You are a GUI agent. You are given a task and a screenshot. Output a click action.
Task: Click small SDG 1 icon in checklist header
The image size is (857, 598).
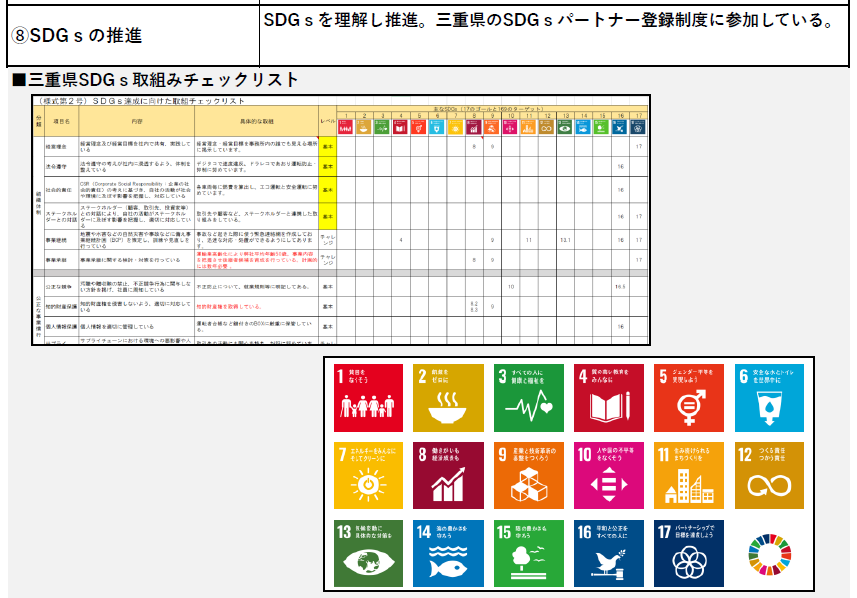coord(345,127)
